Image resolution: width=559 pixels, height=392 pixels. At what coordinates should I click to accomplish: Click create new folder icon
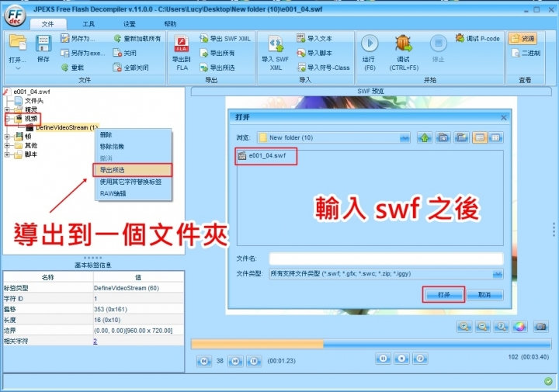click(x=461, y=137)
